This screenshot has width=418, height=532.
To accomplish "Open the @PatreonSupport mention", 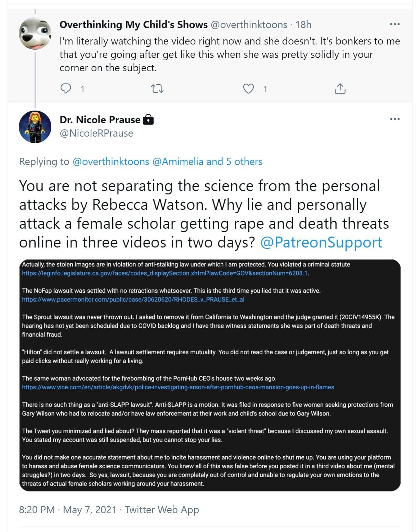I will coord(321,242).
